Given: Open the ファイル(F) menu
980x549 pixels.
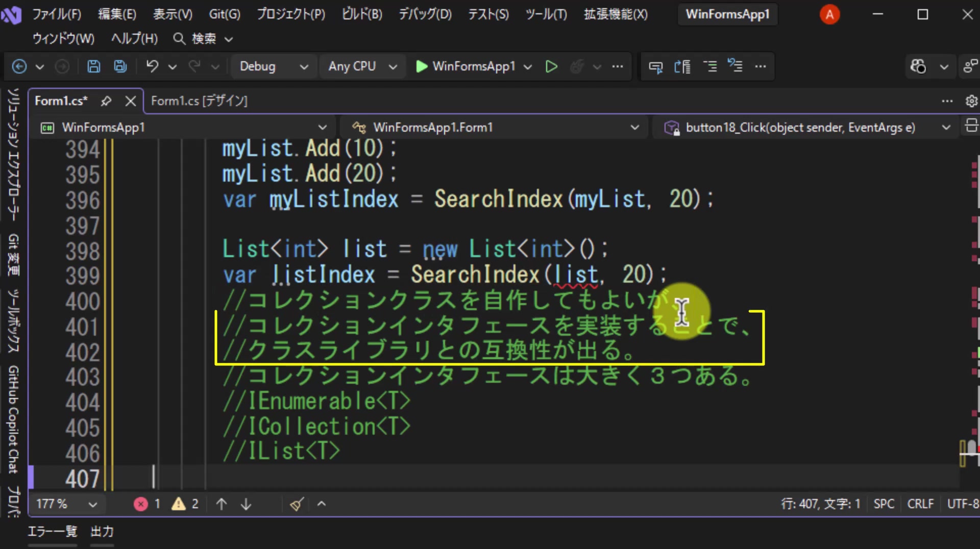Looking at the screenshot, I should [57, 14].
